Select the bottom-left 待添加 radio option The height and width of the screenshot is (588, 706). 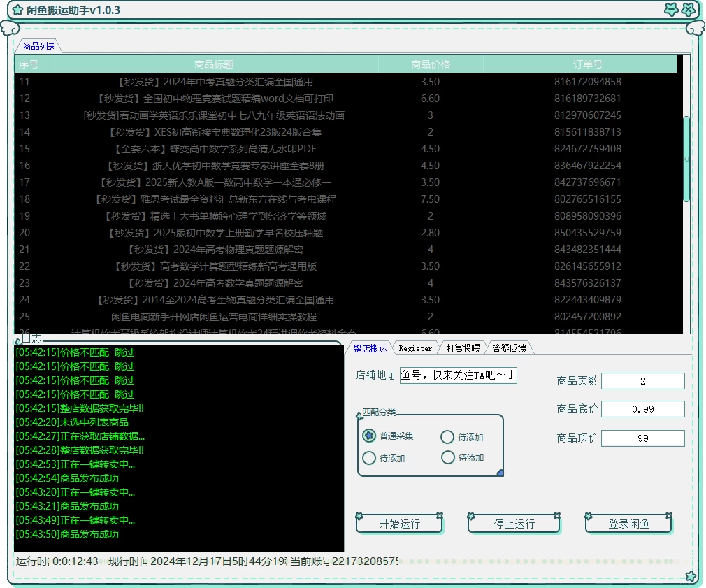tap(369, 459)
